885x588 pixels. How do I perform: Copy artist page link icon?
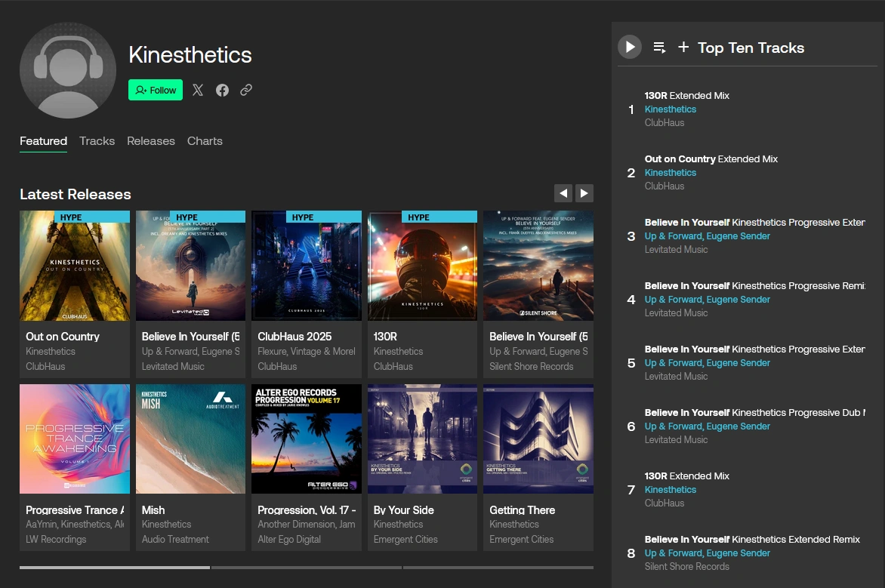(246, 90)
